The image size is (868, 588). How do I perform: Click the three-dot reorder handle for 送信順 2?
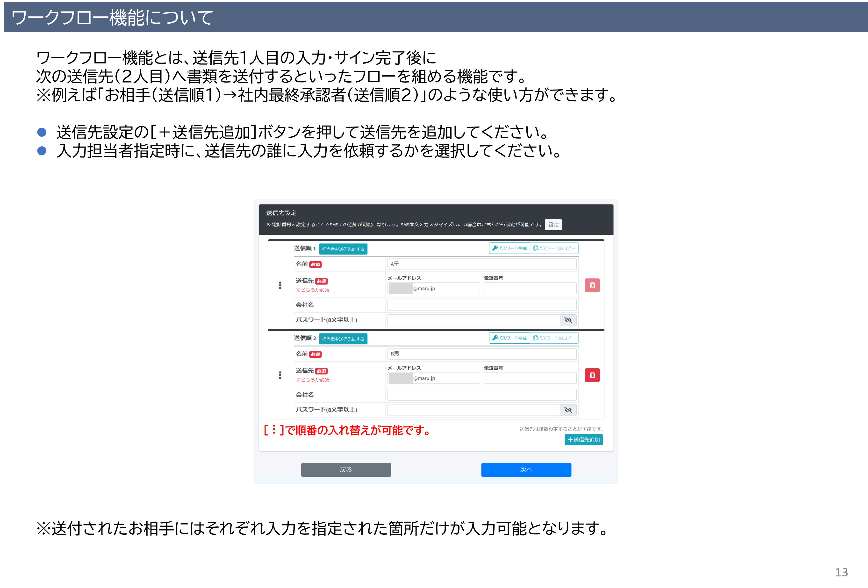pos(280,375)
